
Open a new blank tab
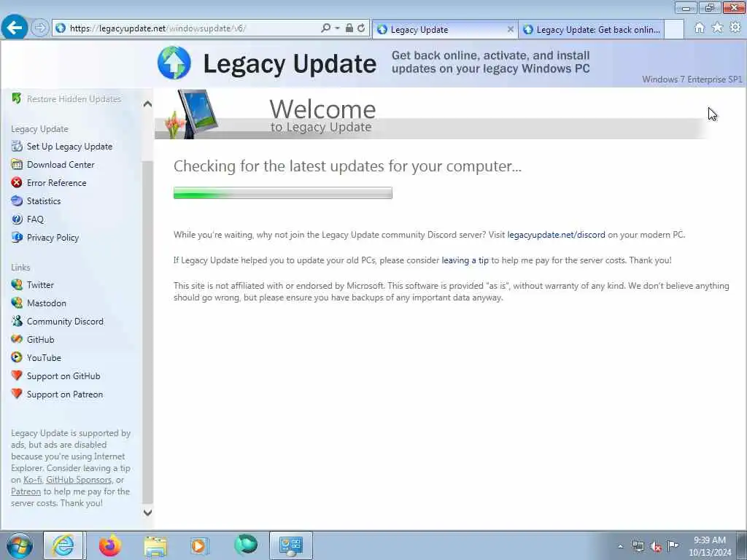[x=674, y=29]
